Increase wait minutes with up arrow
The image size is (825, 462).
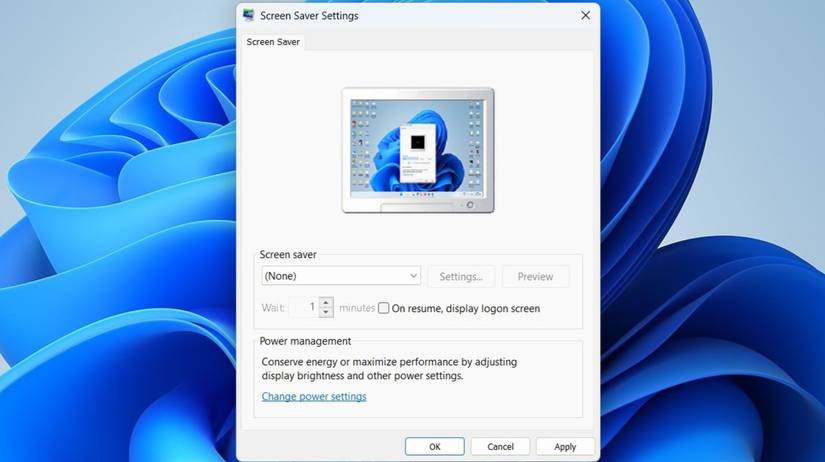326,302
